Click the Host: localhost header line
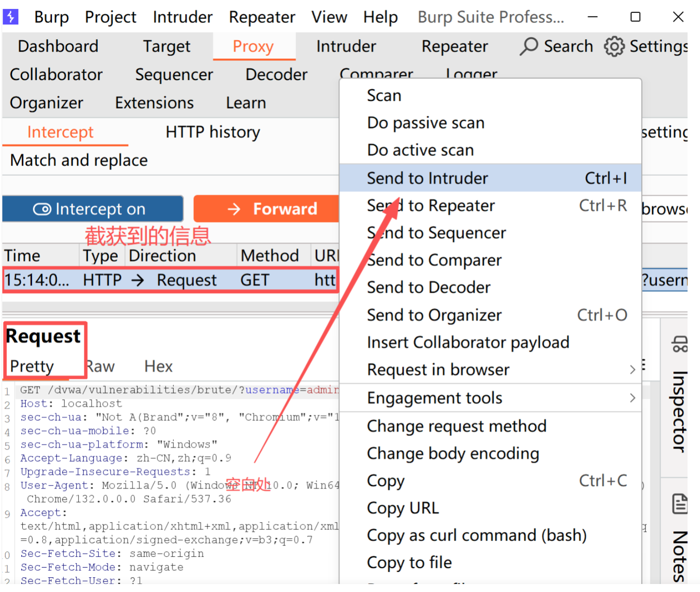 [71, 403]
